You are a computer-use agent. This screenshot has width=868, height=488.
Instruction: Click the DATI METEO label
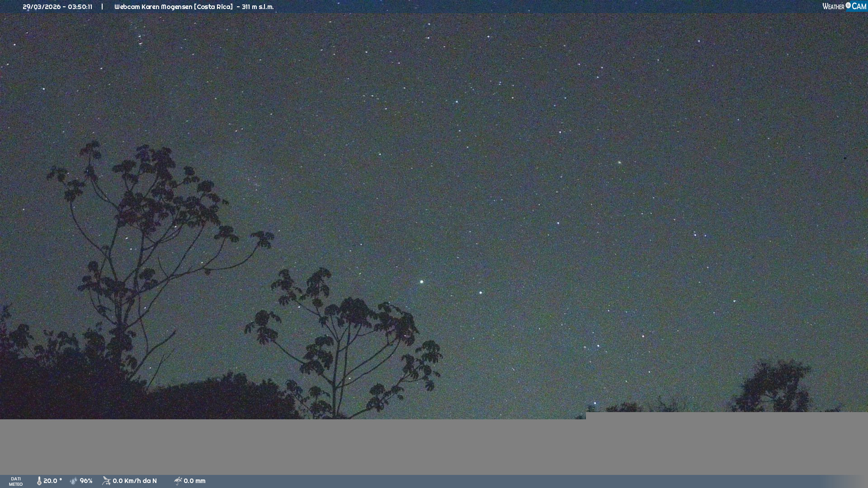tap(16, 481)
